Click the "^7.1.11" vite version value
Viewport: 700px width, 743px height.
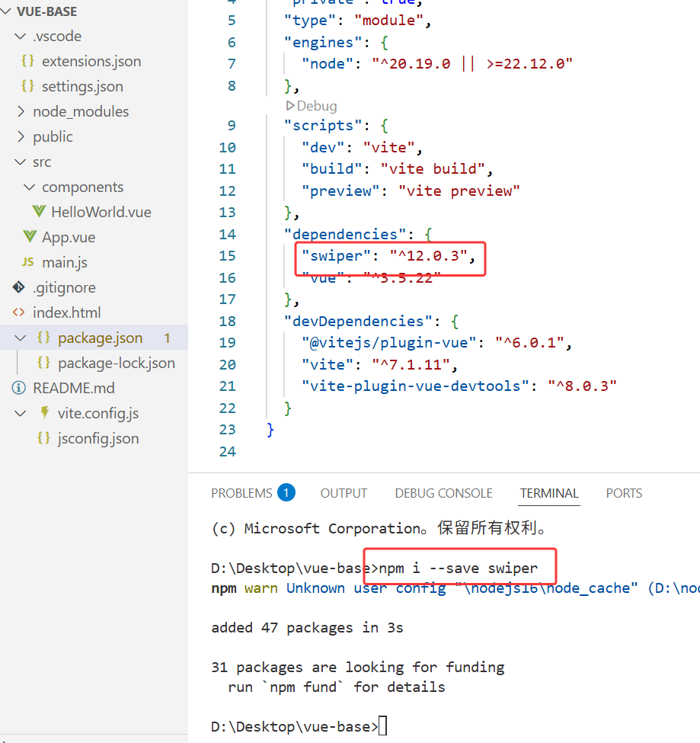(x=411, y=364)
